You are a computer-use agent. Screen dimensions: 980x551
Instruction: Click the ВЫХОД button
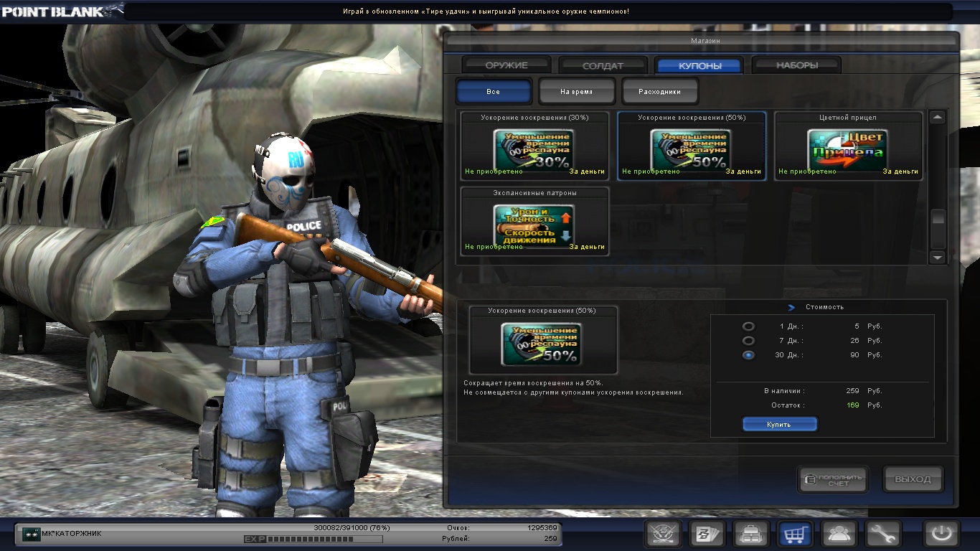913,480
